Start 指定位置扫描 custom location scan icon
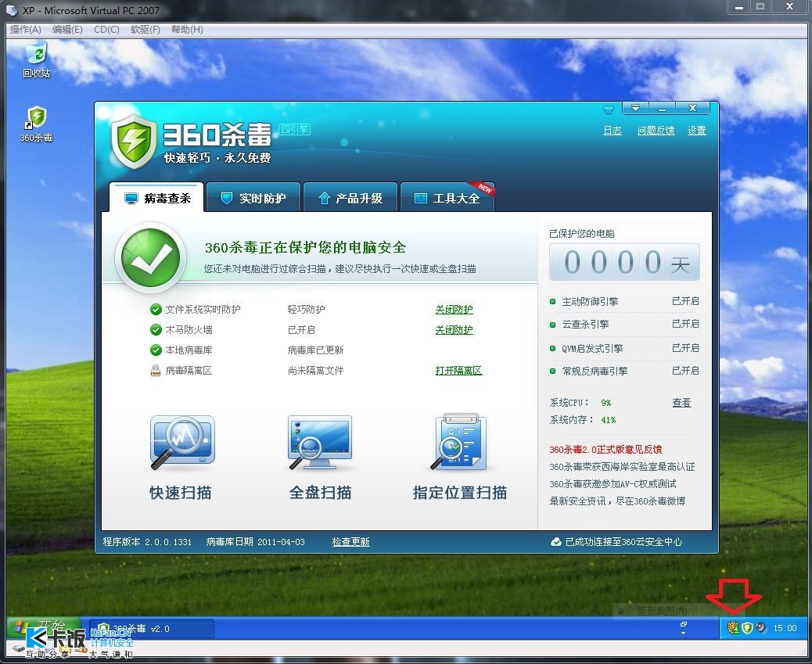This screenshot has height=664, width=812. click(459, 442)
